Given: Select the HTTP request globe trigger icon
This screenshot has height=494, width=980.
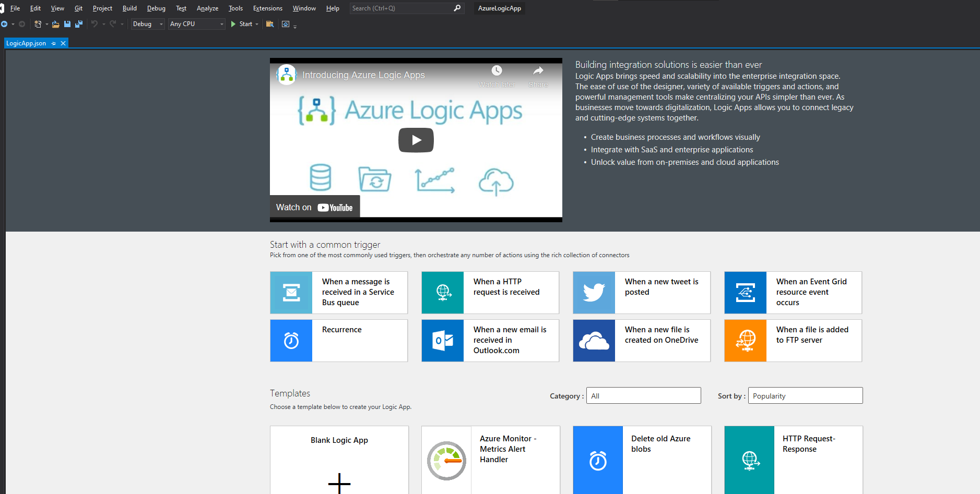Looking at the screenshot, I should tap(443, 293).
